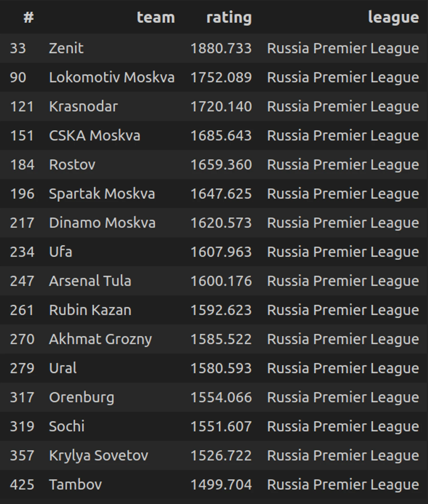428x504 pixels.
Task: Select Akhmat Grozny team name
Action: (100, 339)
